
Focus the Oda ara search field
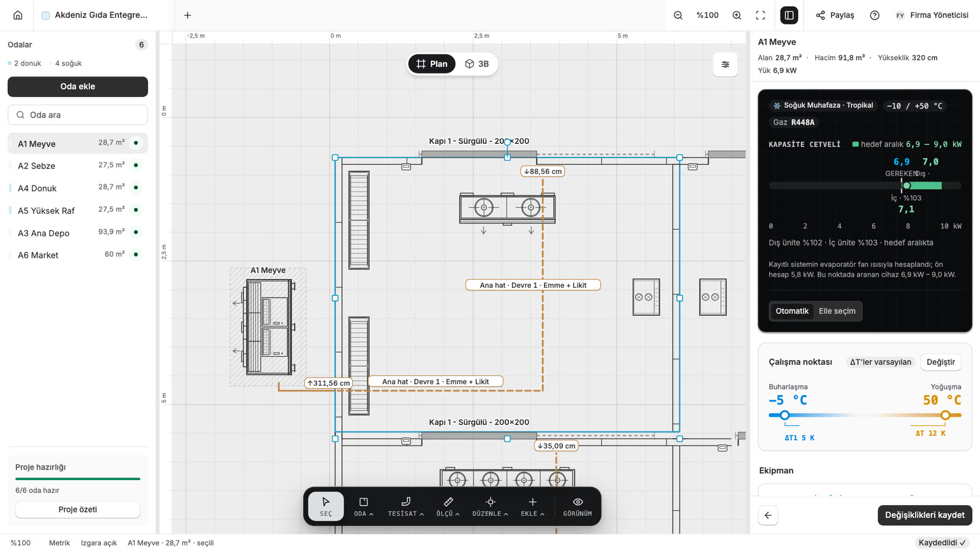pos(78,114)
